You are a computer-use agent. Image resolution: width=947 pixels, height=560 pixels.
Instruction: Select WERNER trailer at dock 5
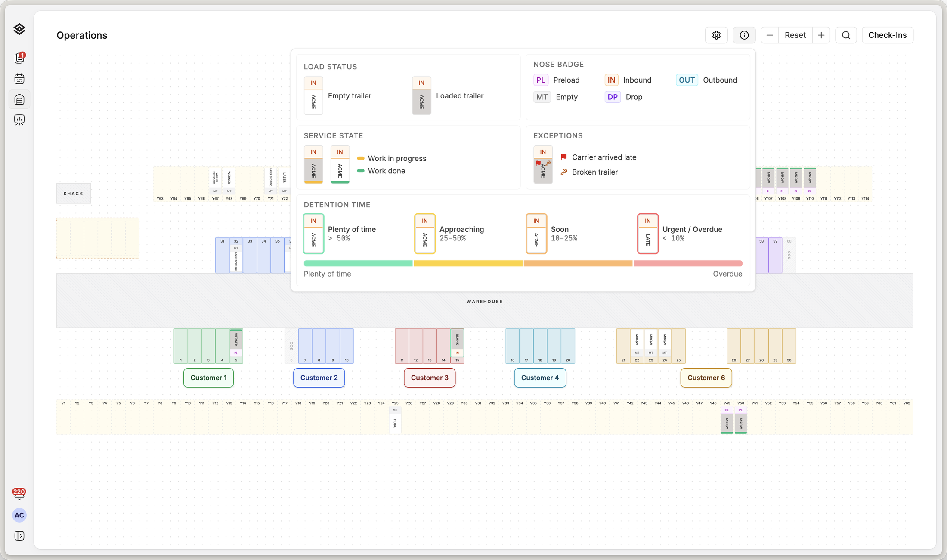coord(236,343)
